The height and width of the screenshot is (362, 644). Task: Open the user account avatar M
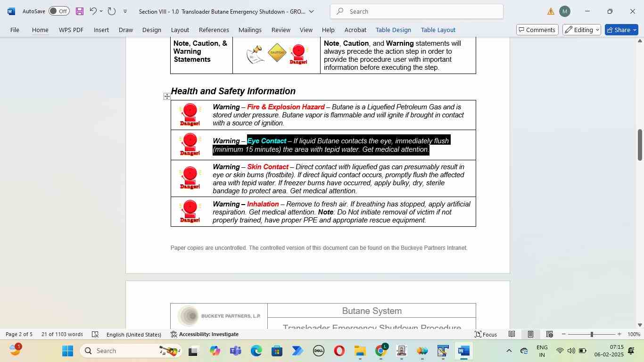point(564,11)
